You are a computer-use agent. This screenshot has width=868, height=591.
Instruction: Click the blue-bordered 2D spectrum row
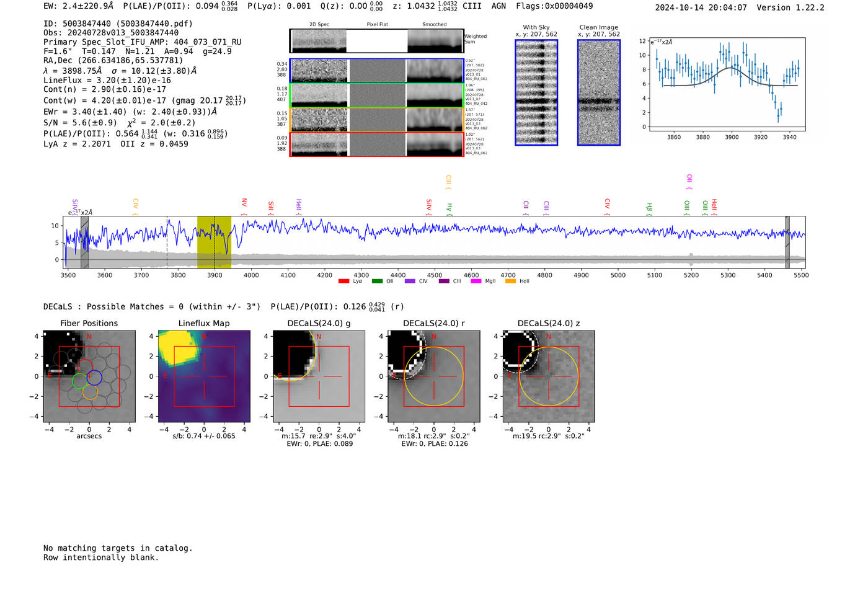click(377, 71)
